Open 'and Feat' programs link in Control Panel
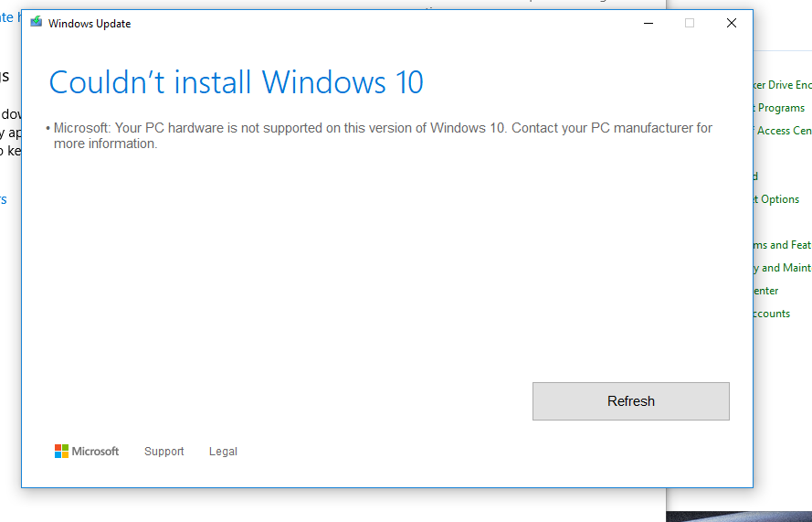Image resolution: width=812 pixels, height=522 pixels. point(783,245)
